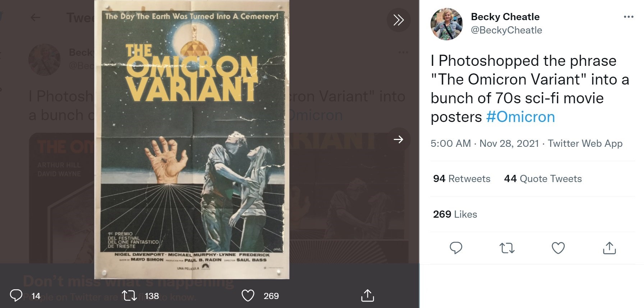
Task: Like the tweet in the right panel
Action: pyautogui.click(x=558, y=248)
